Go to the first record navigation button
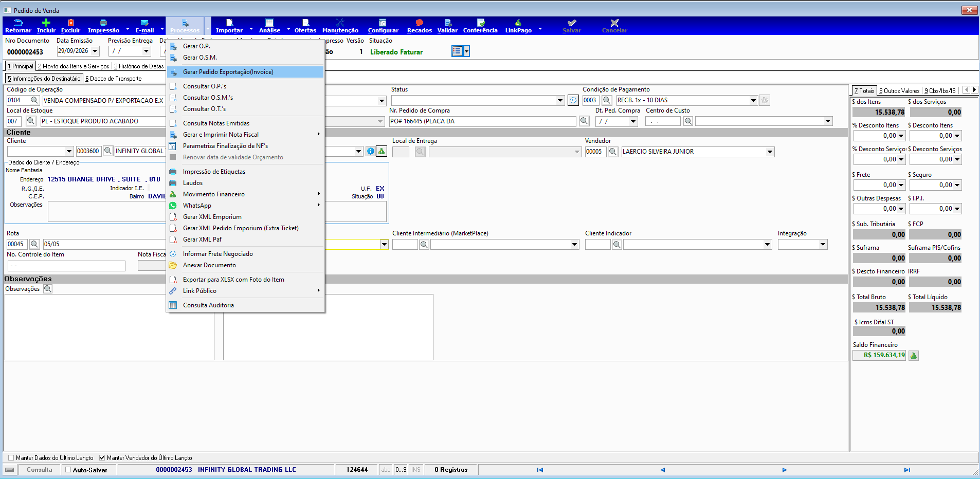Viewport: 980px width, 479px height. point(540,470)
